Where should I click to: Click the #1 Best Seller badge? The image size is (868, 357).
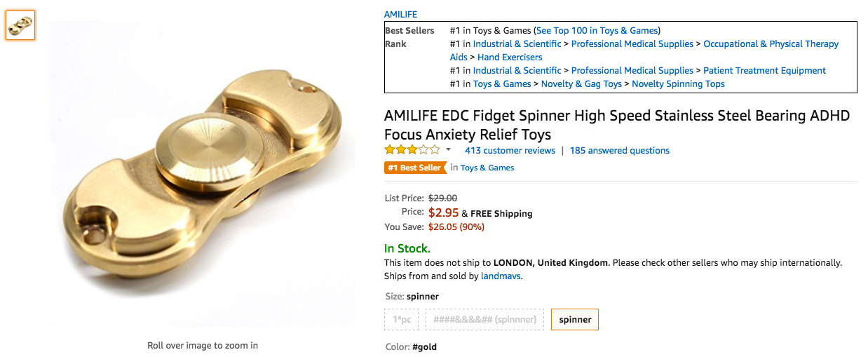414,168
